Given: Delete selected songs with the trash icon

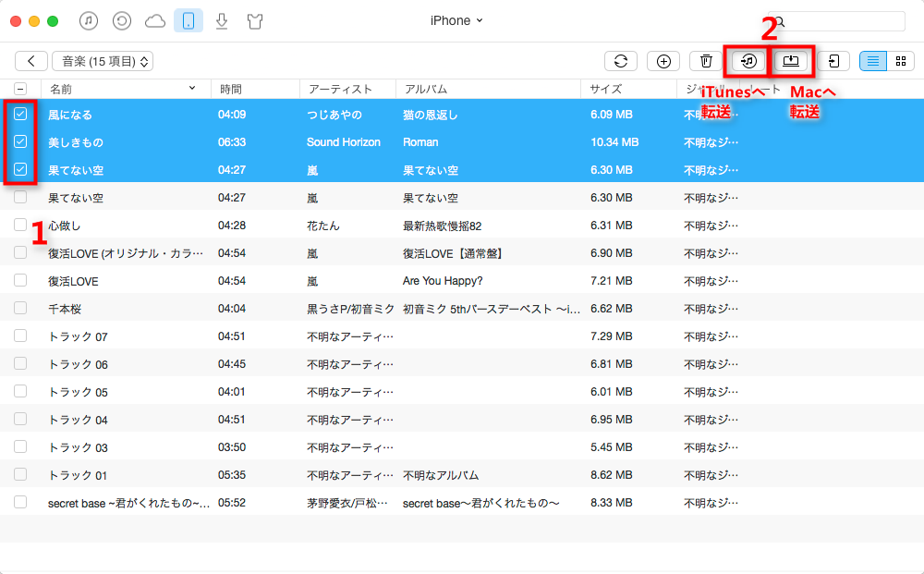Looking at the screenshot, I should pos(706,61).
